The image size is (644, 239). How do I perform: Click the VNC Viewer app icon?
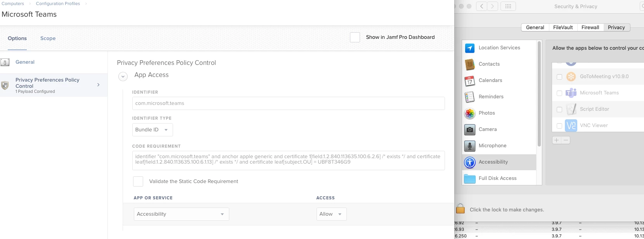click(x=571, y=126)
